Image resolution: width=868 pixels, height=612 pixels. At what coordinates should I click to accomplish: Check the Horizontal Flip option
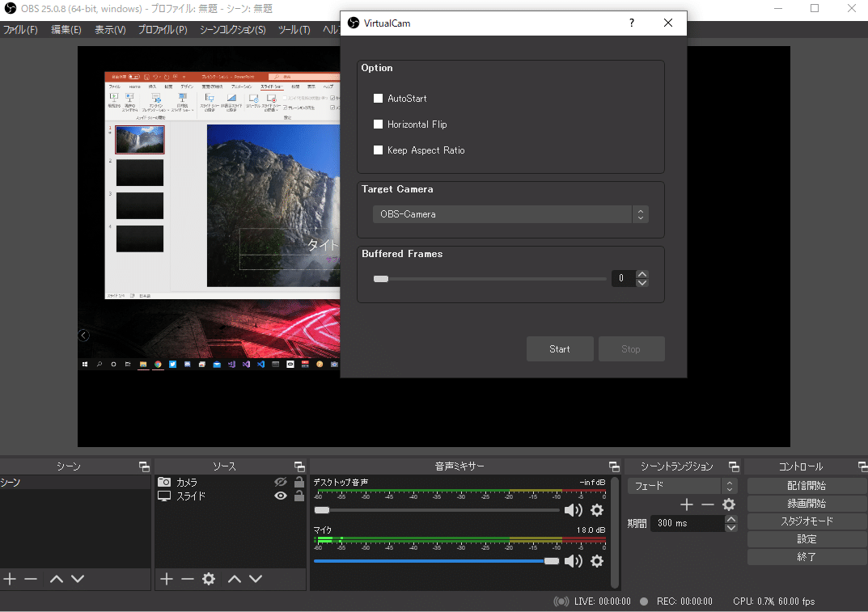[378, 125]
